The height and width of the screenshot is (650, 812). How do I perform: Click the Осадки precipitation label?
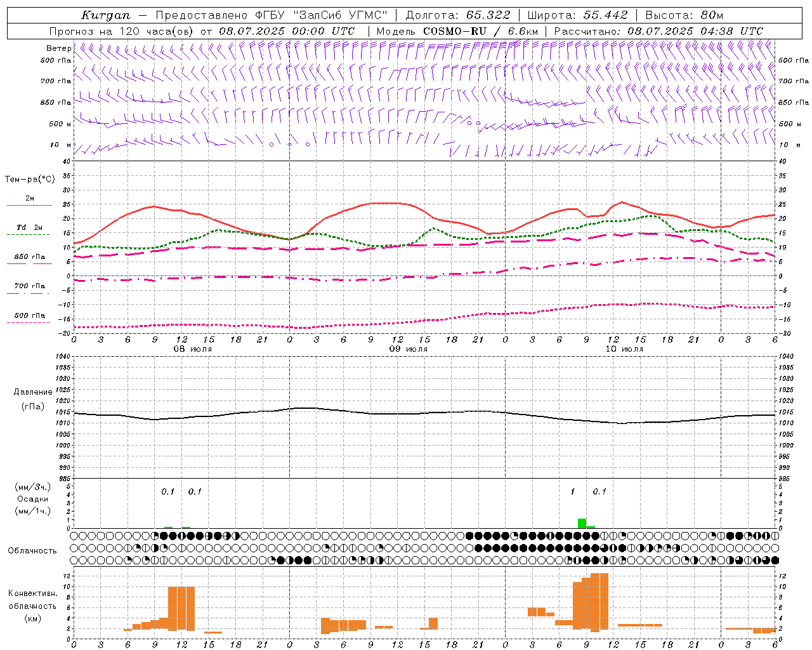(x=33, y=499)
